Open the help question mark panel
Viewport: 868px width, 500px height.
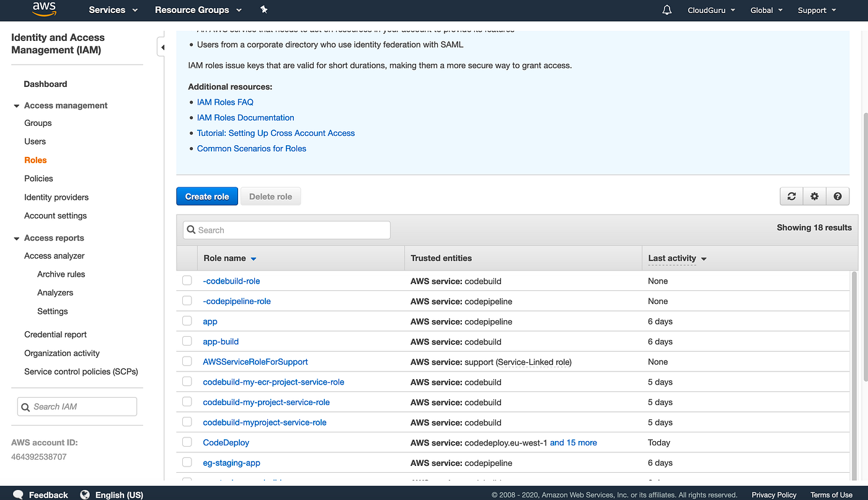838,195
